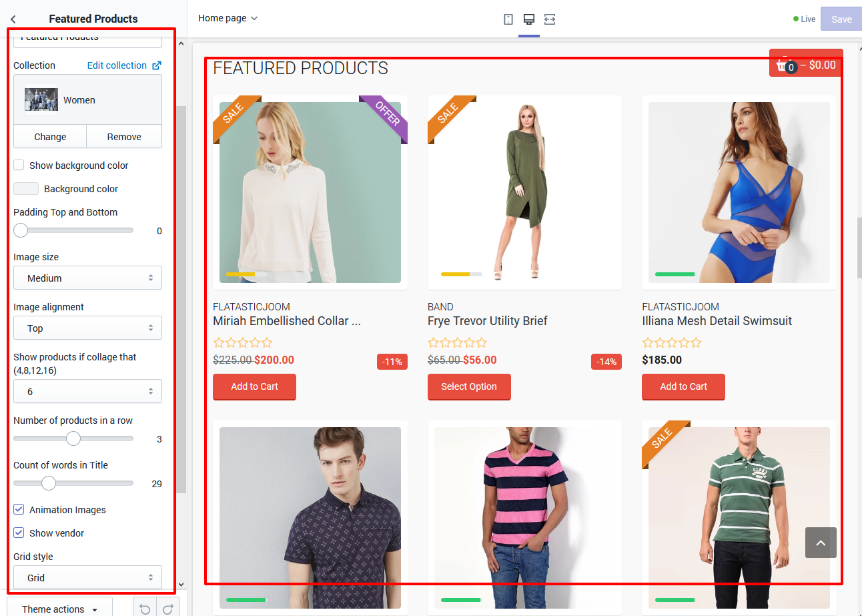Switch to fullscreen width preview icon
The image size is (862, 616).
pos(550,19)
